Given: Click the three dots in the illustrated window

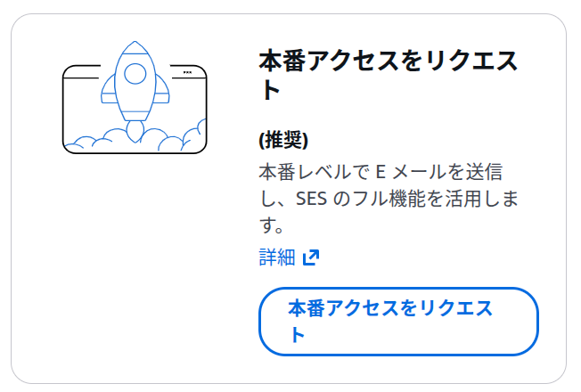Looking at the screenshot, I should pyautogui.click(x=186, y=71).
